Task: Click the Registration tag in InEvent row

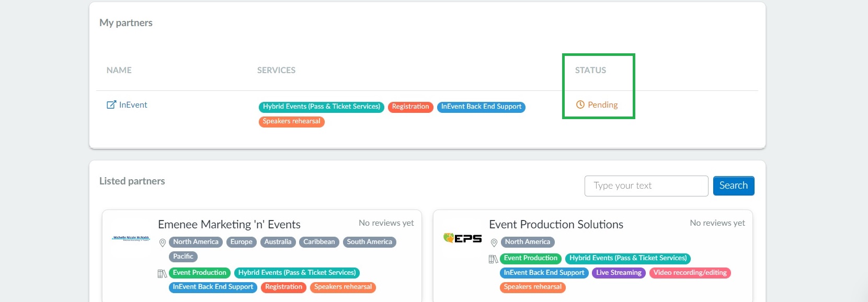Action: tap(410, 107)
